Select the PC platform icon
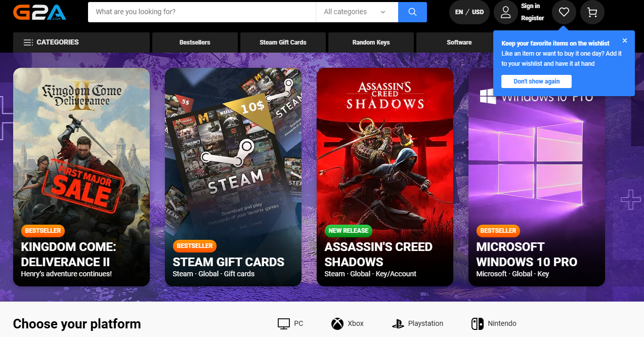 (284, 323)
